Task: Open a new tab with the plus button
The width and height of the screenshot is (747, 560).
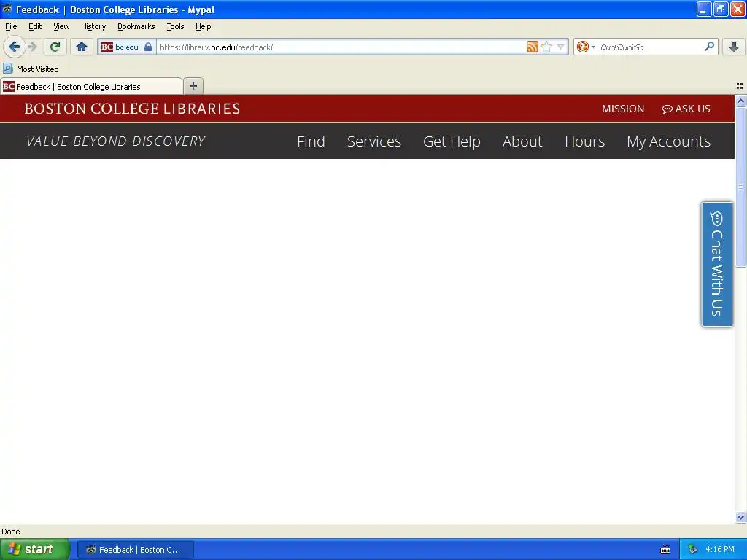Action: point(193,86)
